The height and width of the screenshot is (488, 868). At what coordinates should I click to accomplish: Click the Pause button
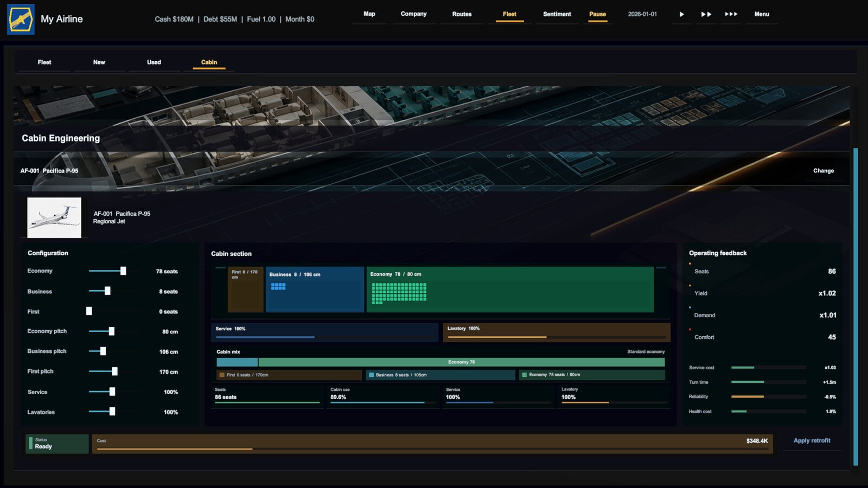(597, 14)
